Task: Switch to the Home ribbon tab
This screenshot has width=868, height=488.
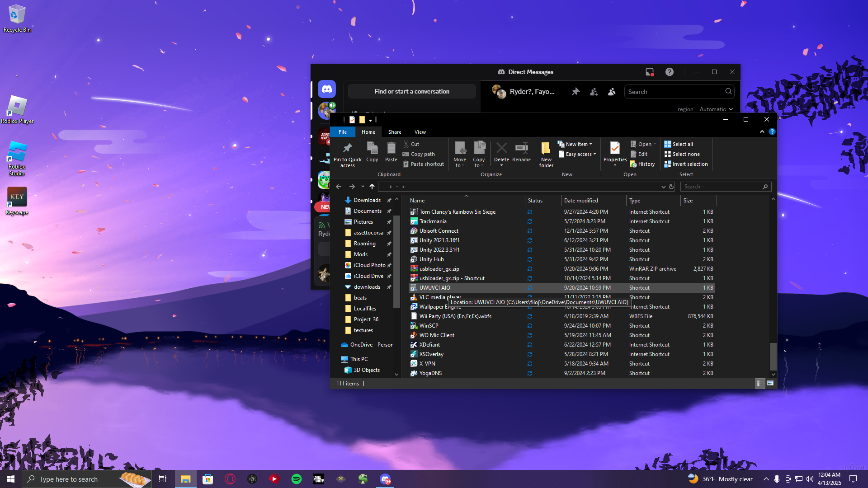Action: 368,132
